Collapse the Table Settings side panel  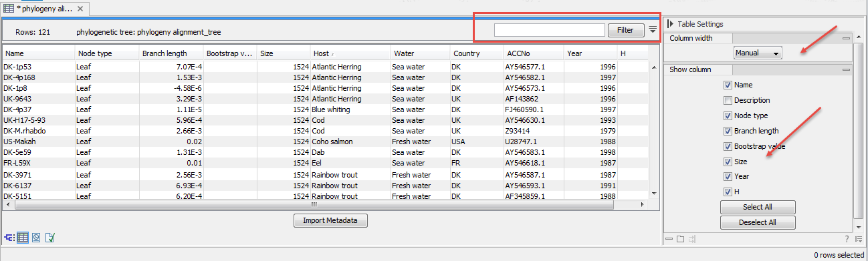(670, 24)
